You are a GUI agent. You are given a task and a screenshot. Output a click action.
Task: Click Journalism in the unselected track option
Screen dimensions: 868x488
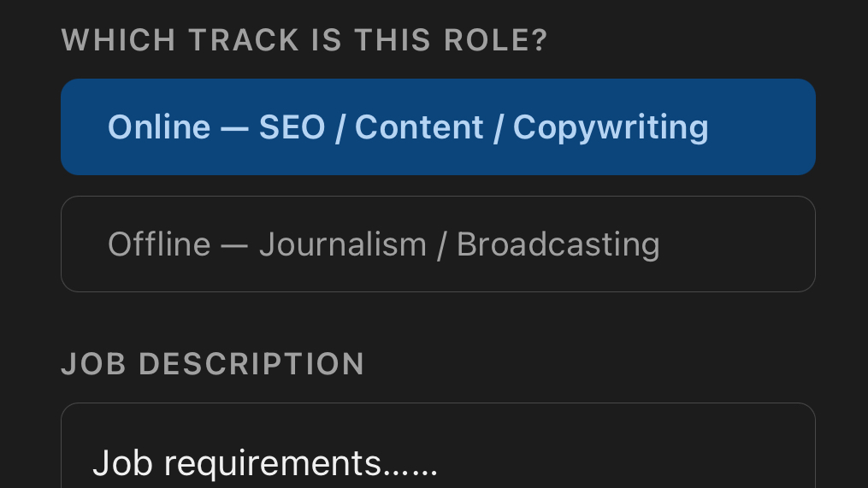(343, 244)
